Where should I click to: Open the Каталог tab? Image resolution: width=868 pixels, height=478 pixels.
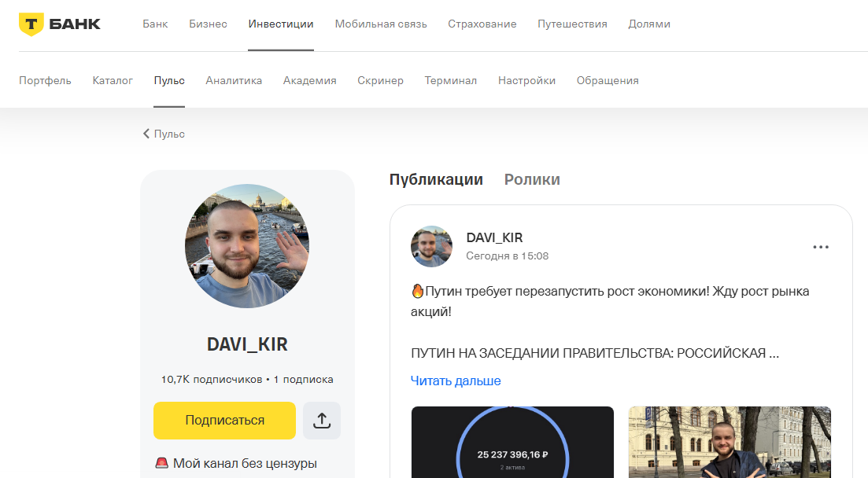(x=113, y=81)
